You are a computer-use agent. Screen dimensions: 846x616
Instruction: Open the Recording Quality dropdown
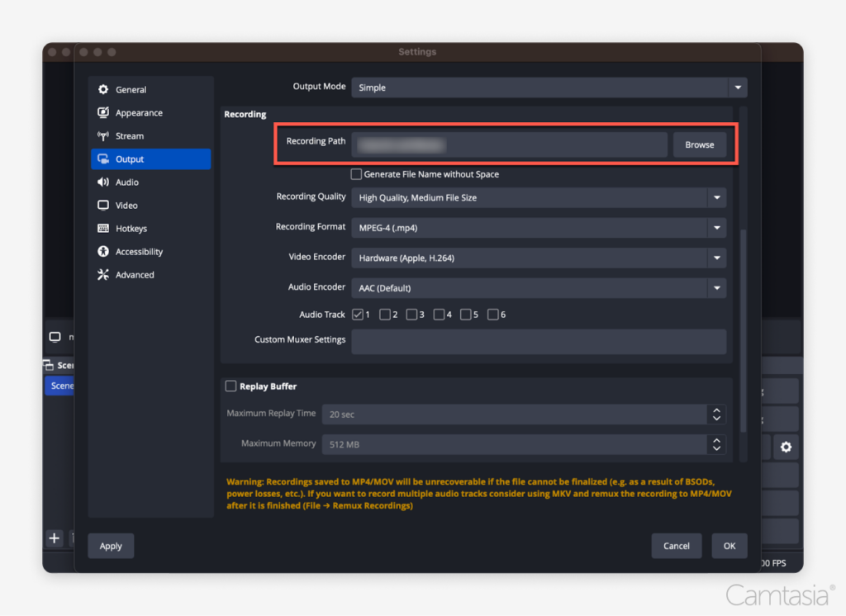click(539, 197)
